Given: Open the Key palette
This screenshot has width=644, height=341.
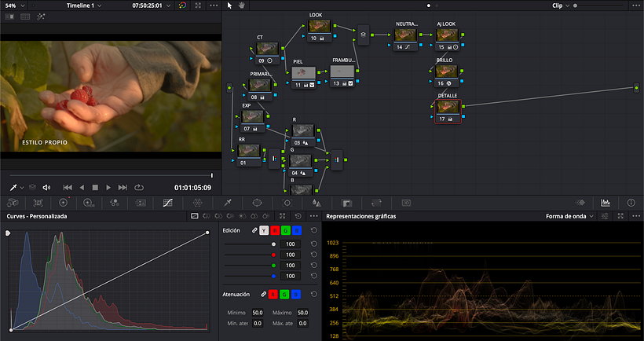Looking at the screenshot, I should tap(346, 203).
